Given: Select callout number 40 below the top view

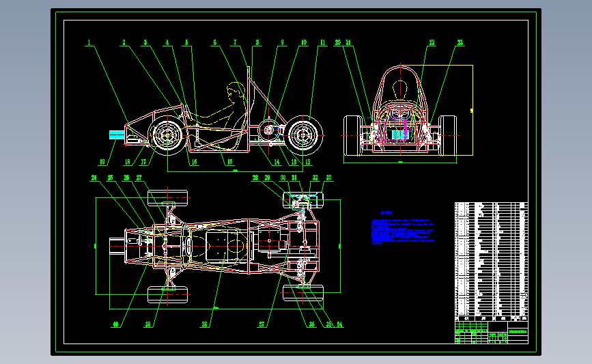Looking at the screenshot, I should point(115,324).
